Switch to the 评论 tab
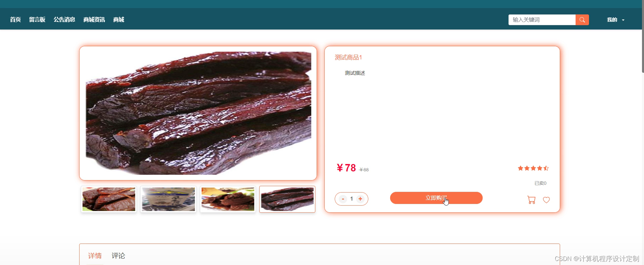Viewport: 644px width, 265px height. [118, 256]
